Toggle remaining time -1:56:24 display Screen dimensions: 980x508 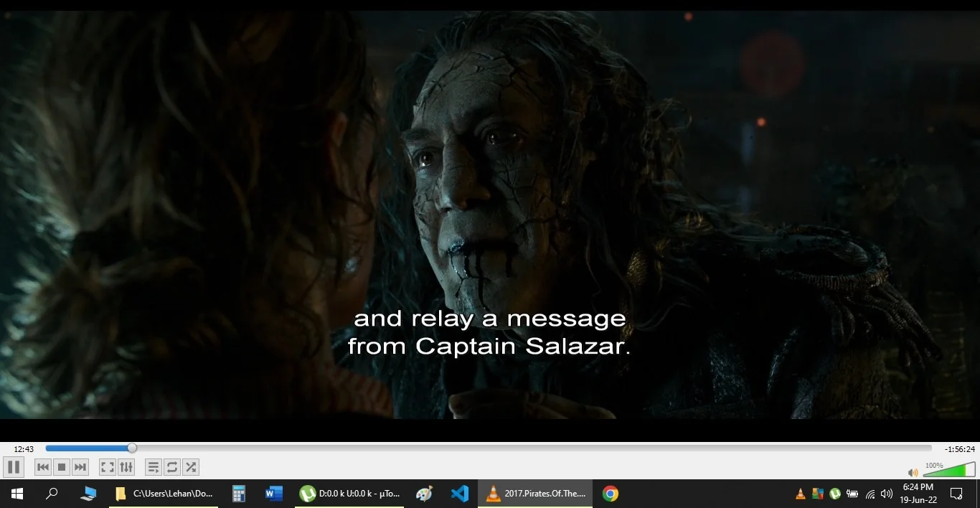(960, 449)
